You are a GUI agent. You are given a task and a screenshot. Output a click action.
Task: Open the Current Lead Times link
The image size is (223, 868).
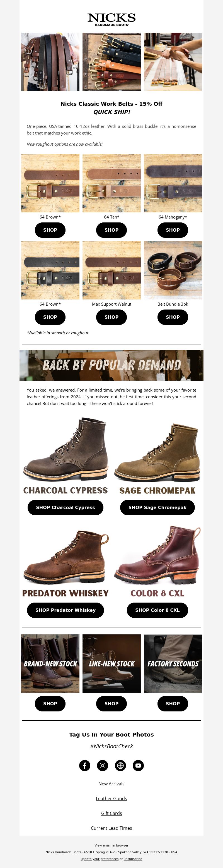(111, 828)
